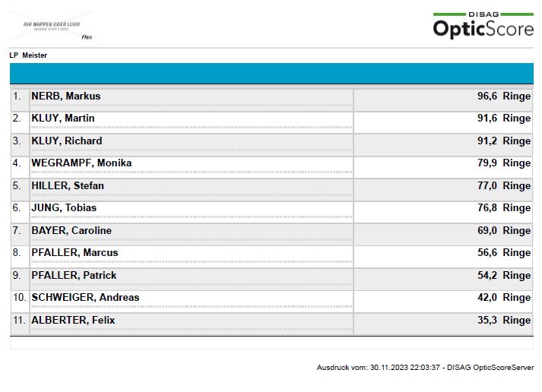Choose the JUNG, Tobias entry
The image size is (542, 392).
(x=64, y=208)
